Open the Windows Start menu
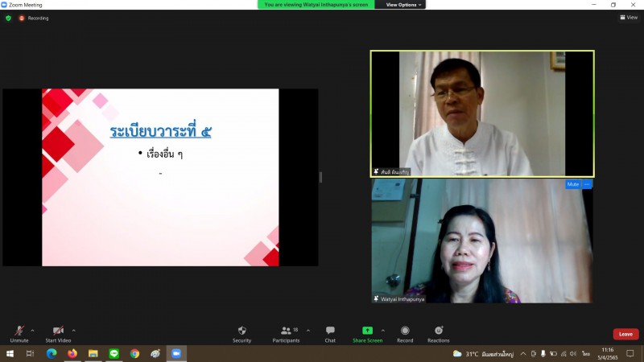 (x=10, y=353)
